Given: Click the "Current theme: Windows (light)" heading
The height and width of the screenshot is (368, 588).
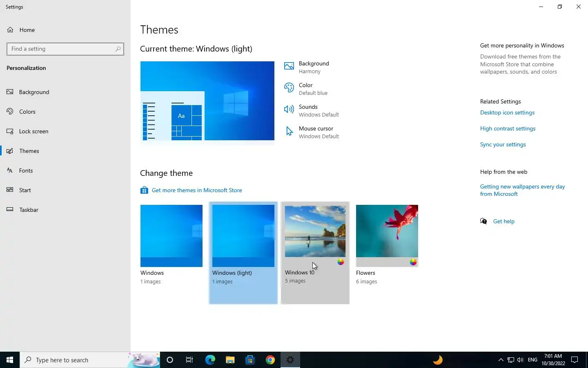Looking at the screenshot, I should tap(196, 49).
